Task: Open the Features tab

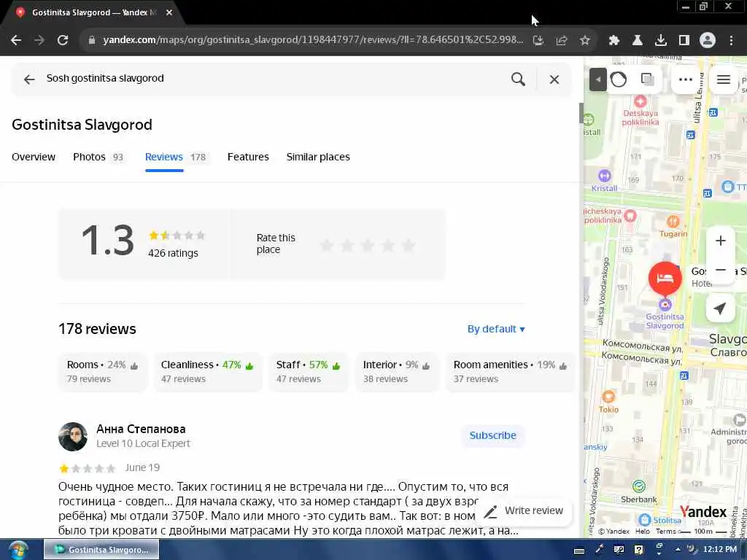Action: (248, 157)
